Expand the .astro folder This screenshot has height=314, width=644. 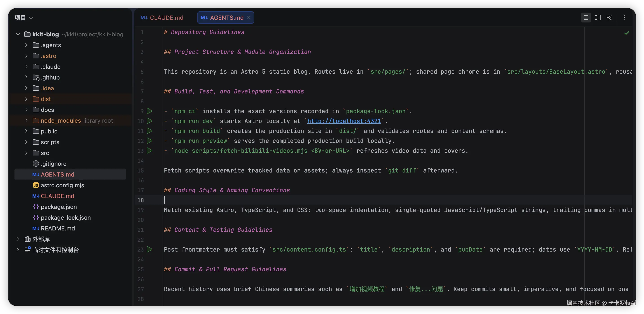tap(26, 56)
